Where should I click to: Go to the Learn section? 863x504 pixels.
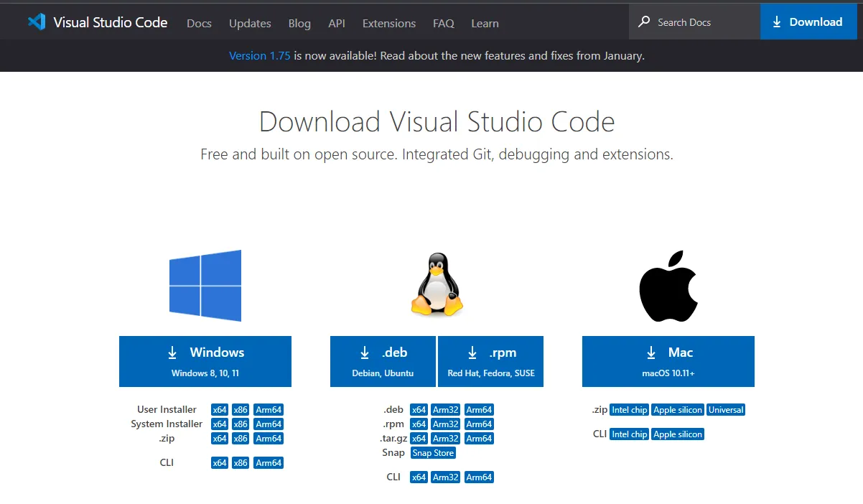pyautogui.click(x=485, y=23)
